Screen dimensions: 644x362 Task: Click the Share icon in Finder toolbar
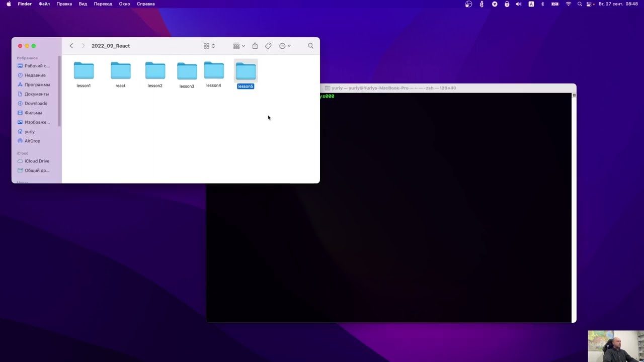pos(255,46)
